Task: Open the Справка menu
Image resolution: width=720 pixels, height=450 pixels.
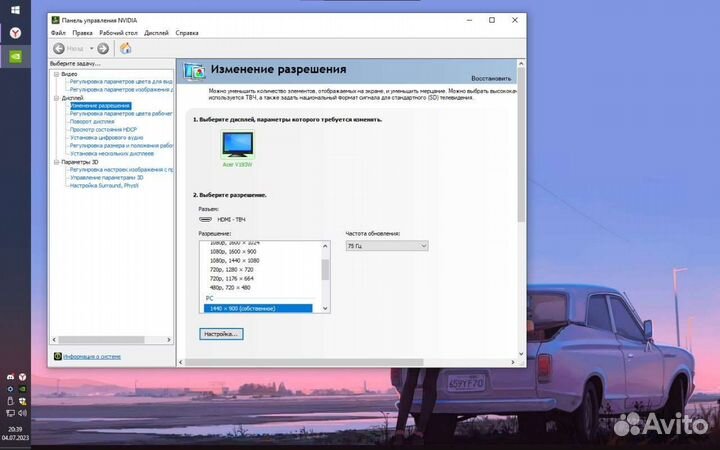Action: coord(187,33)
